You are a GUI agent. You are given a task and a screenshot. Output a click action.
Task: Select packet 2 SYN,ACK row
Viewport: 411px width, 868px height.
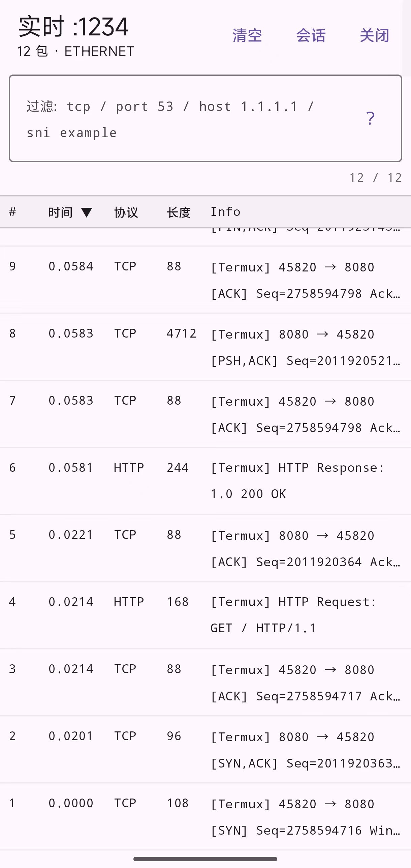(205, 750)
